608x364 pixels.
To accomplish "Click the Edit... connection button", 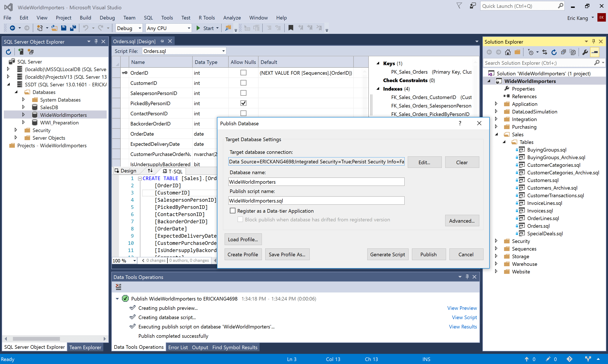I will (424, 162).
